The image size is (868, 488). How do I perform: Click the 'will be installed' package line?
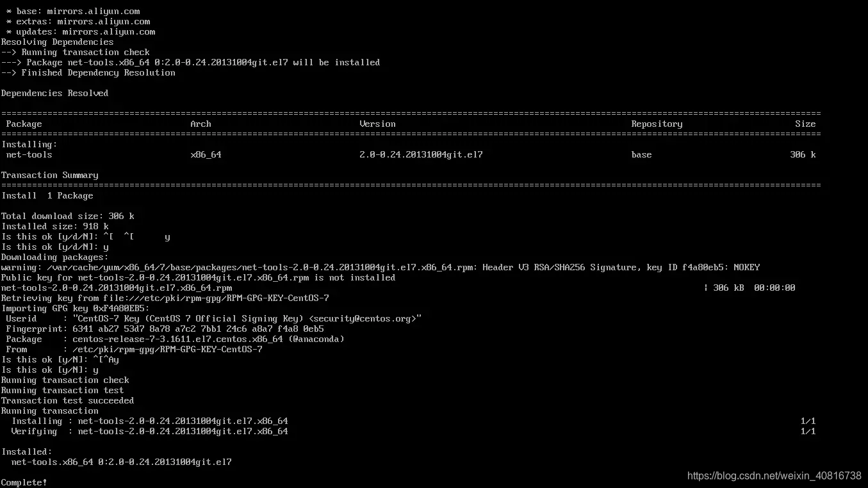[191, 63]
